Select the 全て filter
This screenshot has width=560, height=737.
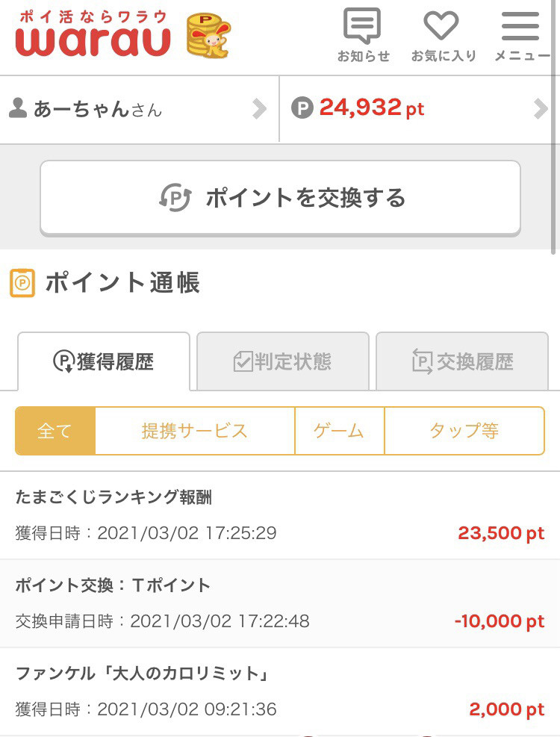(55, 431)
